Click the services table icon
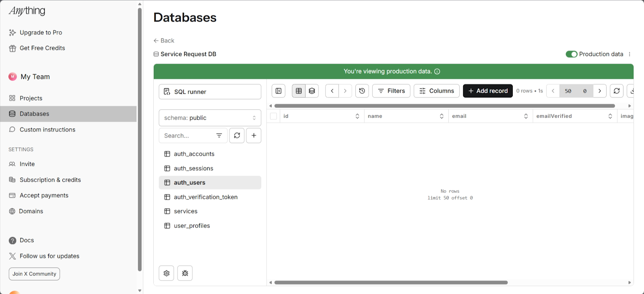The image size is (644, 294). (167, 211)
